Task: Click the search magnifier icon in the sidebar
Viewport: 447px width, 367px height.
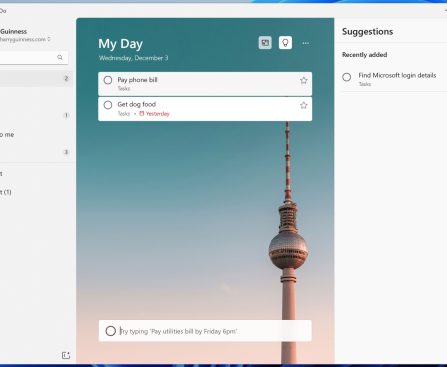Action: click(x=60, y=57)
